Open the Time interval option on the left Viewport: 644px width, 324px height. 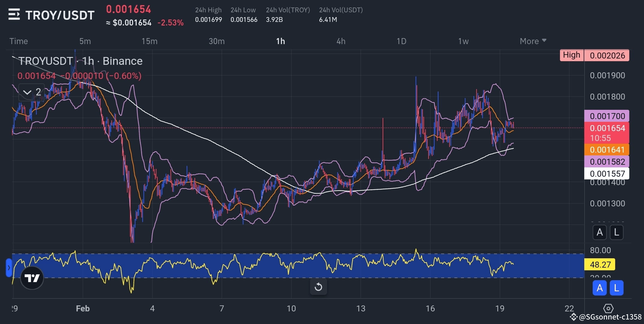point(19,41)
